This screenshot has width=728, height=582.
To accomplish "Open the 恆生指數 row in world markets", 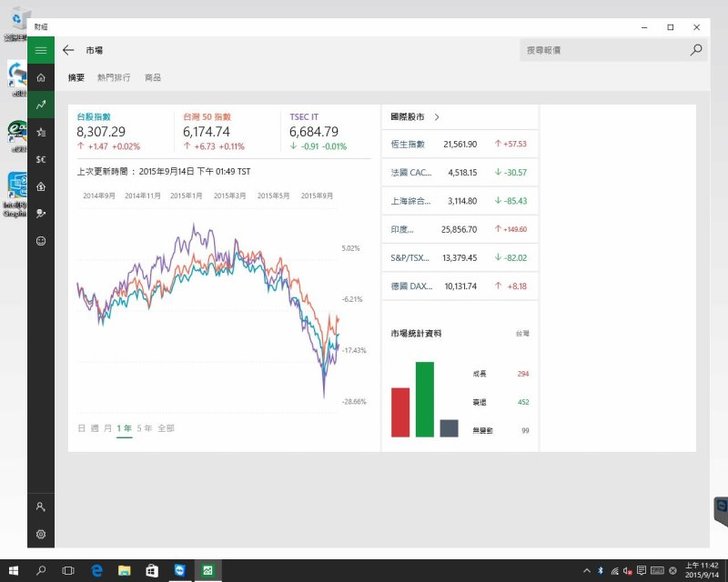I will tap(460, 144).
